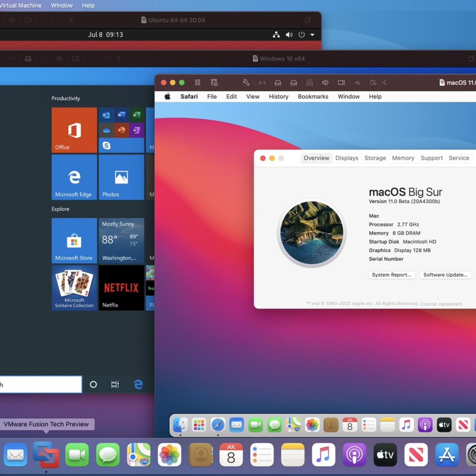Open VMware Fusion icon in host Dock
This screenshot has width=476, height=476.
point(46,455)
